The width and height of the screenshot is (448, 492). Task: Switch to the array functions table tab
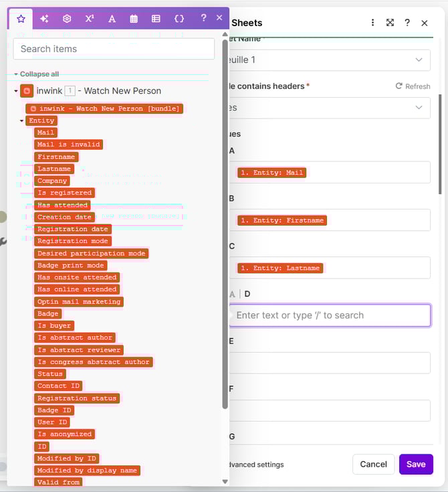tap(156, 19)
